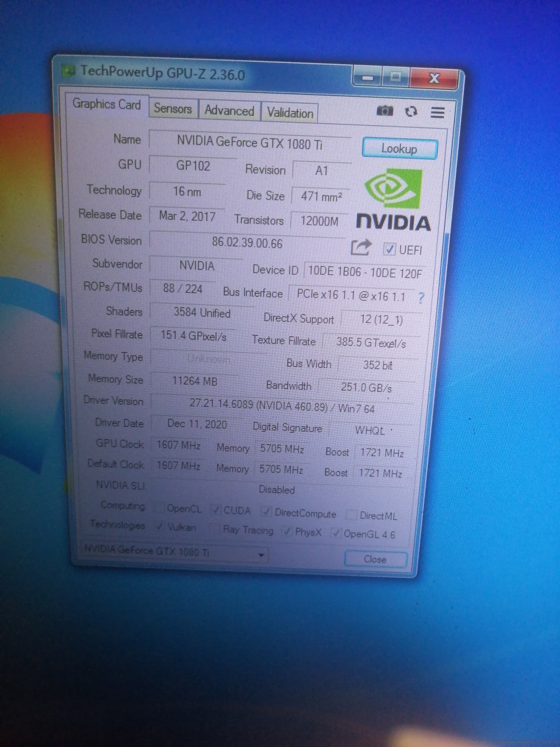The image size is (560, 747).
Task: Click the Pixel Fillrate field 151.4 GPixel/s
Action: [193, 336]
